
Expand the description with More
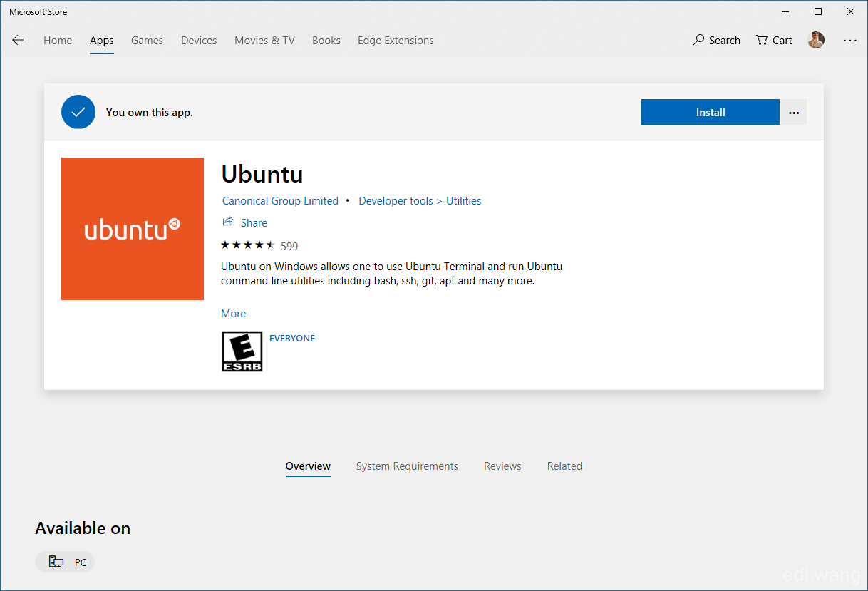233,314
